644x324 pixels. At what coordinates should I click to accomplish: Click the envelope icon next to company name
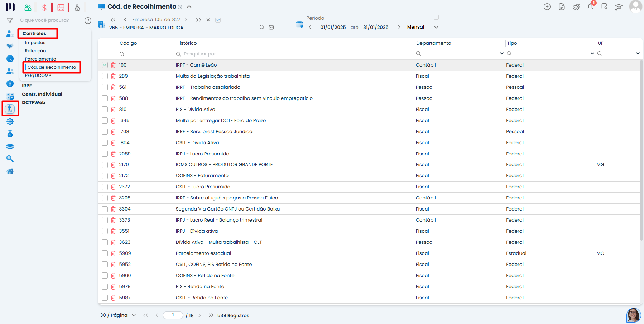271,28
